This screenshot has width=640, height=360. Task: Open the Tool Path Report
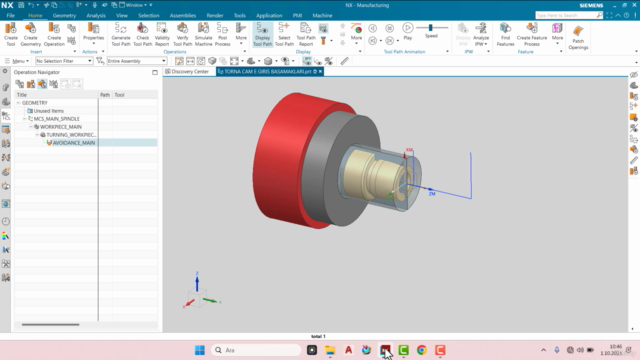306,34
